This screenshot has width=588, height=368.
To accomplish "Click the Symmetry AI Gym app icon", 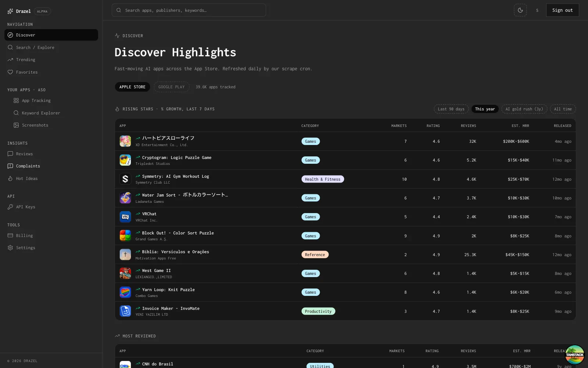I will 125,179.
